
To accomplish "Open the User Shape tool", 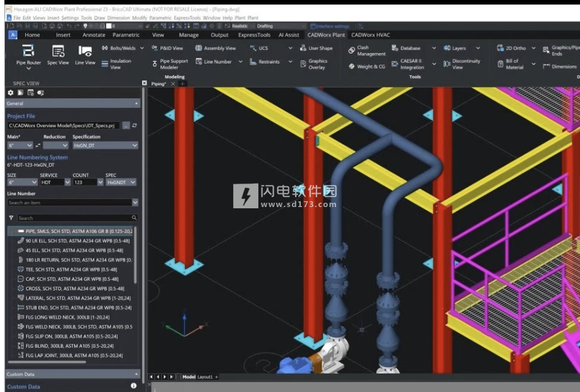I will click(x=317, y=48).
